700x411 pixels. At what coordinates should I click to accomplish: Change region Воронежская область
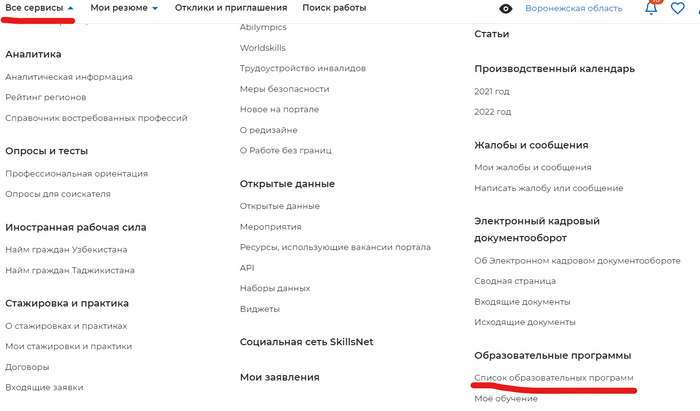(574, 8)
